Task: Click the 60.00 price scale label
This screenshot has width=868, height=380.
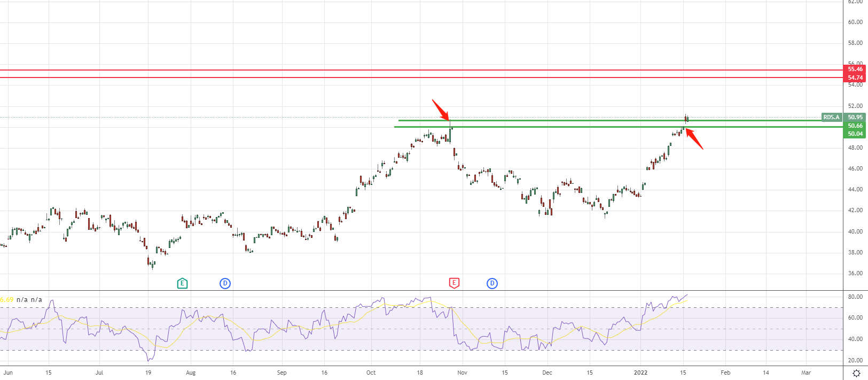Action: [x=855, y=22]
